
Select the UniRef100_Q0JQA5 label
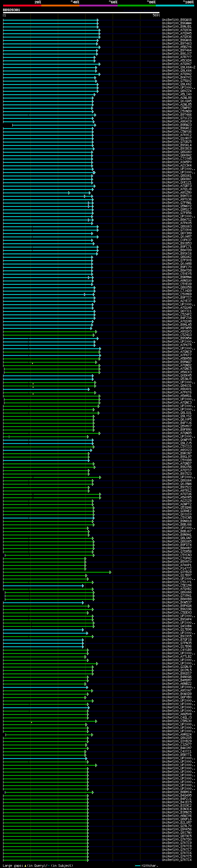point(177,101)
